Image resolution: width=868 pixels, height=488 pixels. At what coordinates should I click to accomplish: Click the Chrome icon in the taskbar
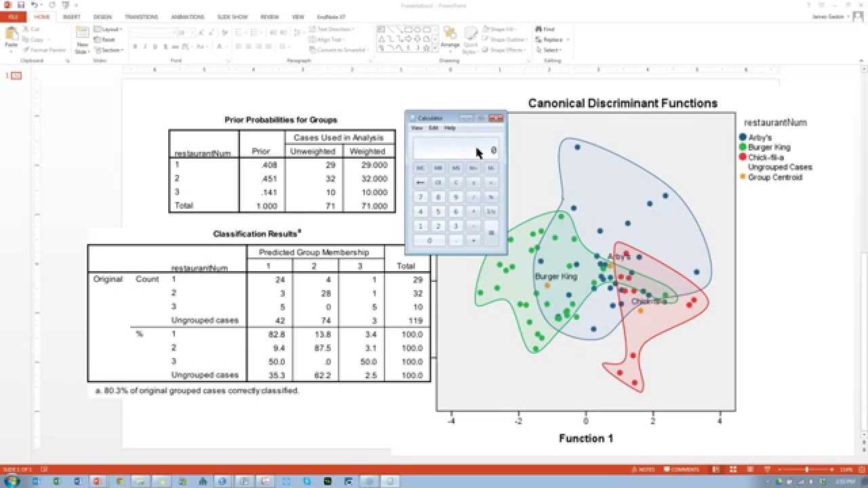119,481
